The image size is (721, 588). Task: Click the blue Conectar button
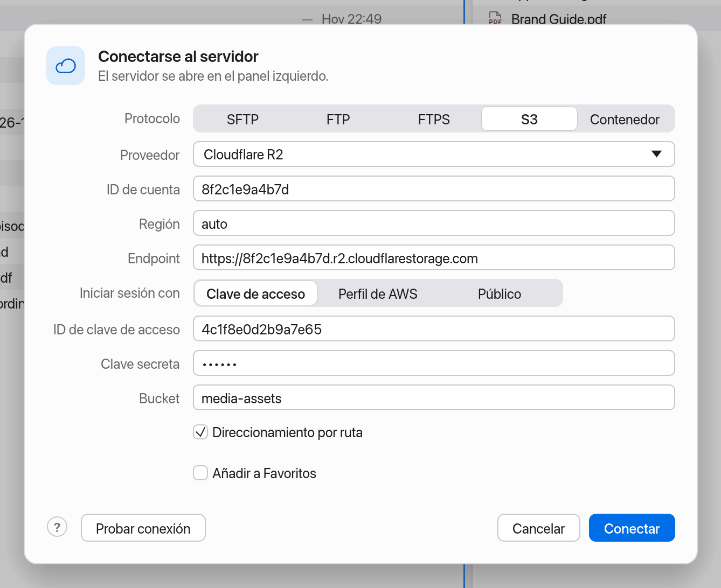click(632, 528)
